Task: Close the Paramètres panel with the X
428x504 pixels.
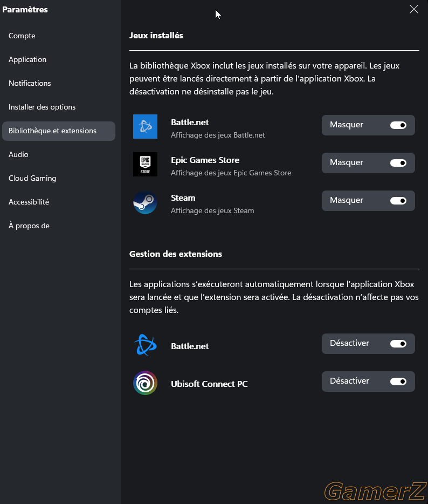Action: 414,9
